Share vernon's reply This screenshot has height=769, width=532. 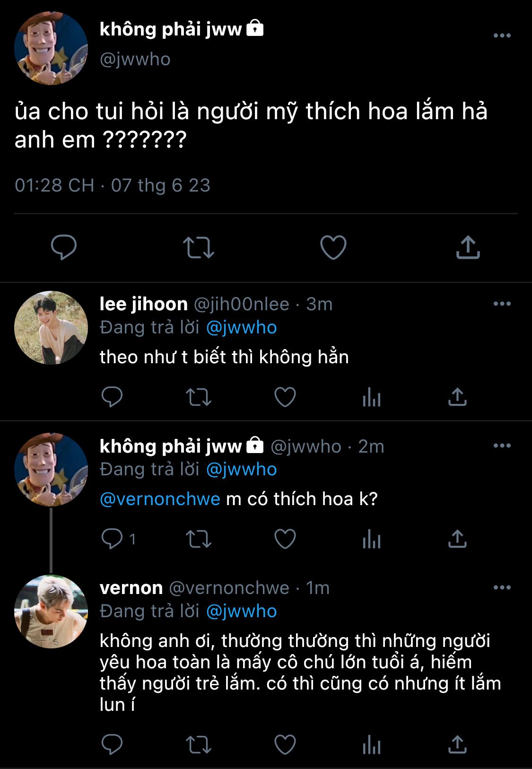[457, 745]
